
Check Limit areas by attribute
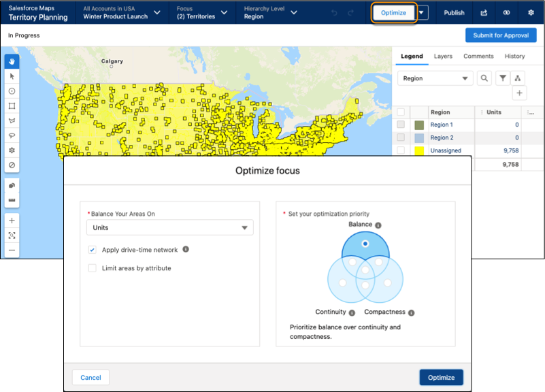[x=92, y=268]
